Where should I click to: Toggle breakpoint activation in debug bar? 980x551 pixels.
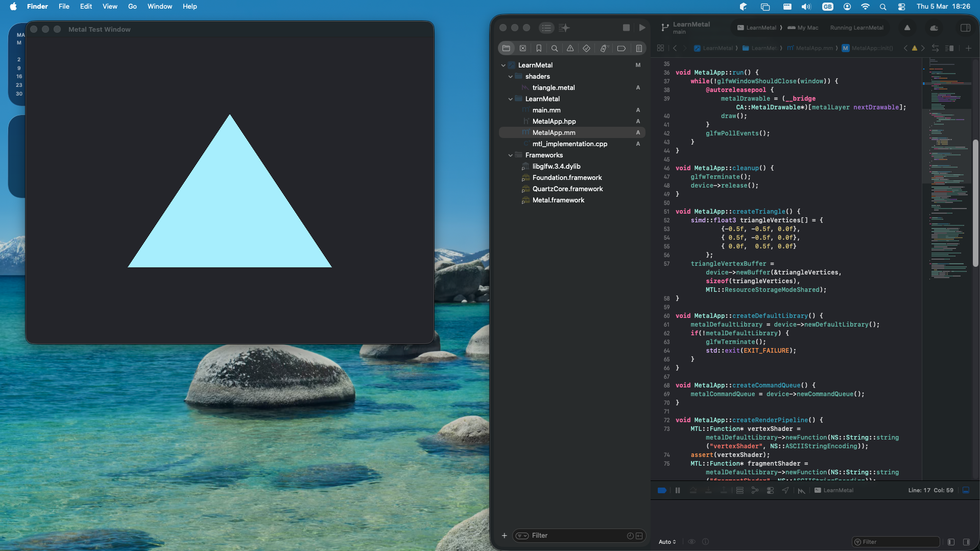click(662, 490)
